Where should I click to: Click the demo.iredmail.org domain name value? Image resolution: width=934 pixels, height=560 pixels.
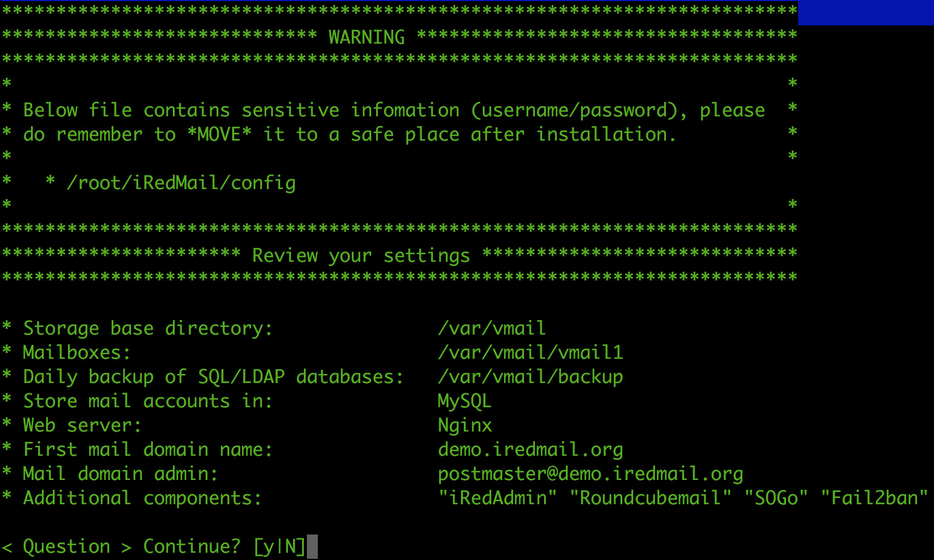pyautogui.click(x=530, y=450)
